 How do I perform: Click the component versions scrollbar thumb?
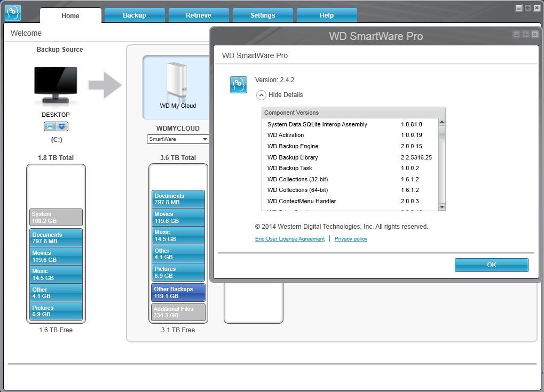click(x=441, y=133)
